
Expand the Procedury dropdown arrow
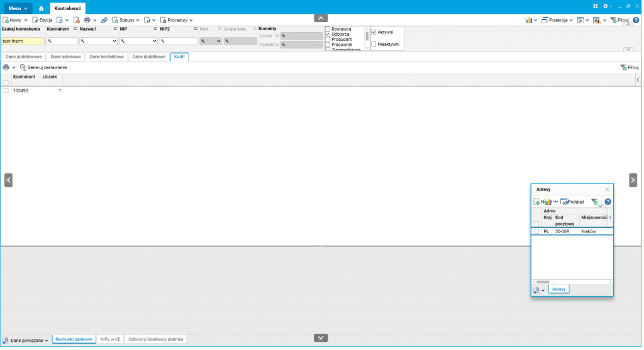(x=191, y=20)
